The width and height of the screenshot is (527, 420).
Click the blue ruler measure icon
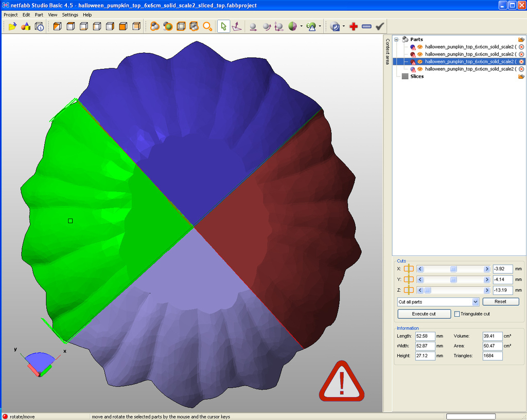(x=366, y=26)
